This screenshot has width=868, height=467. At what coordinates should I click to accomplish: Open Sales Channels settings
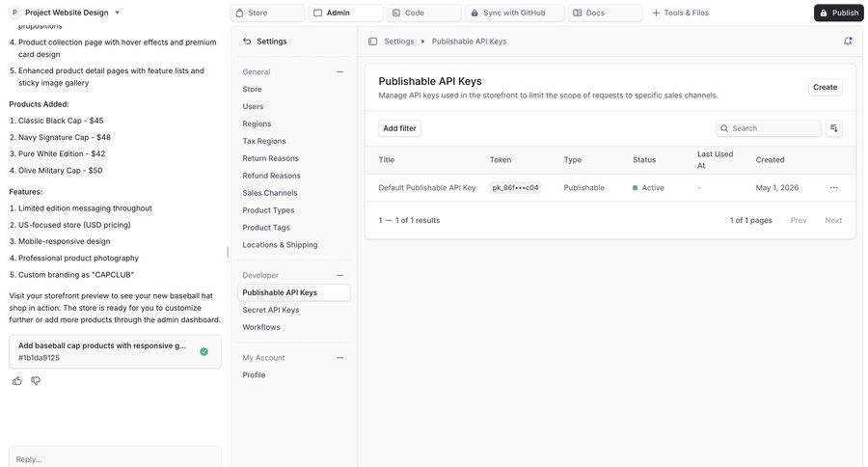[x=270, y=193]
